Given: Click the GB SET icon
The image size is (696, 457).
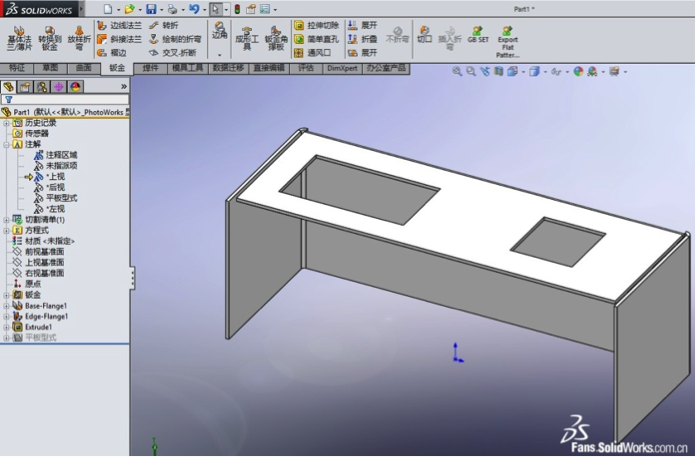Looking at the screenshot, I should 477,37.
